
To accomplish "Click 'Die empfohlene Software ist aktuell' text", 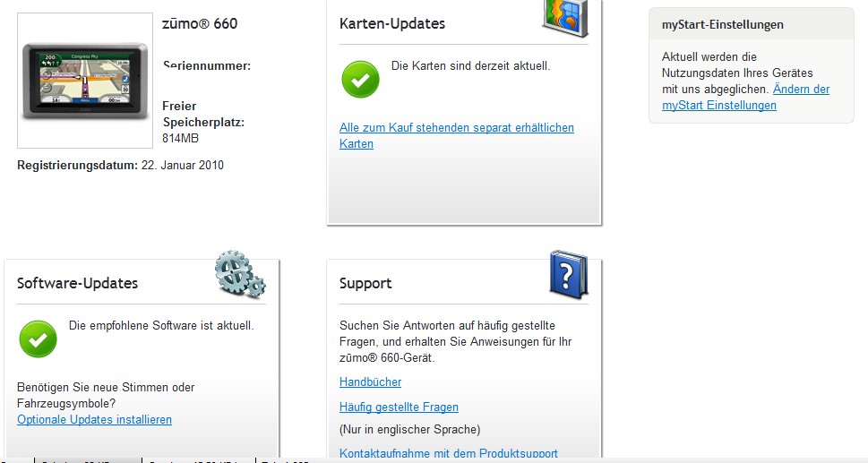I will click(161, 325).
